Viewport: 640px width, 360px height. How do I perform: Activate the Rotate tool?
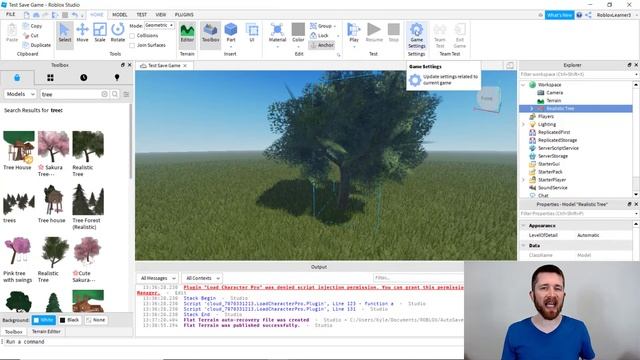[x=118, y=33]
